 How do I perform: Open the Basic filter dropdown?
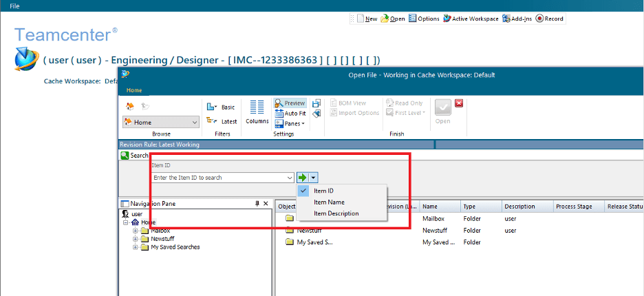click(x=221, y=107)
